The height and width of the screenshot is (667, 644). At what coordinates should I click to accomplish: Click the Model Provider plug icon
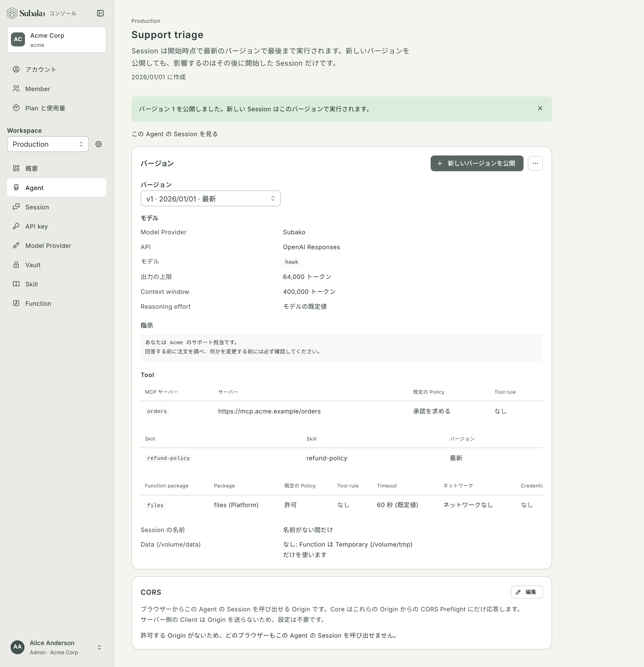click(16, 245)
